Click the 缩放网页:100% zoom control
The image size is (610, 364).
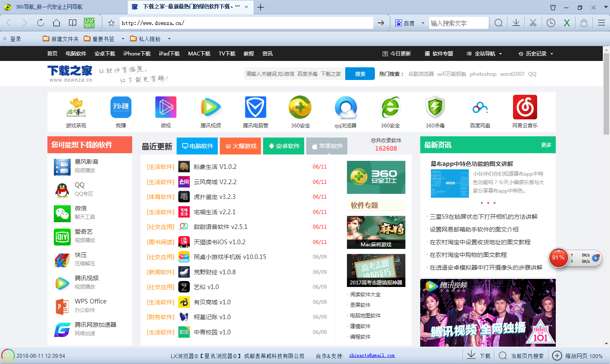pos(578,356)
